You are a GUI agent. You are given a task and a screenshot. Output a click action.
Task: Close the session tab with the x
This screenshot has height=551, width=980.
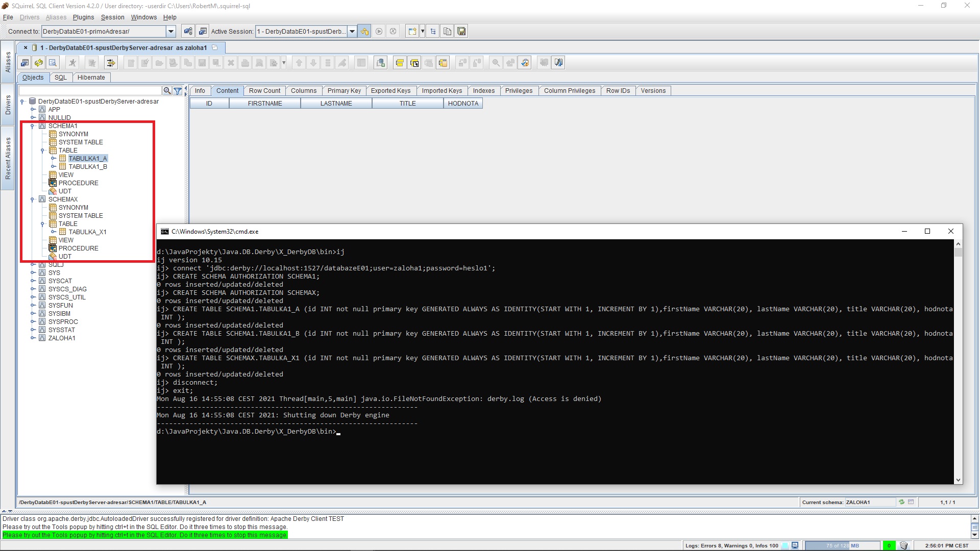[x=26, y=47]
